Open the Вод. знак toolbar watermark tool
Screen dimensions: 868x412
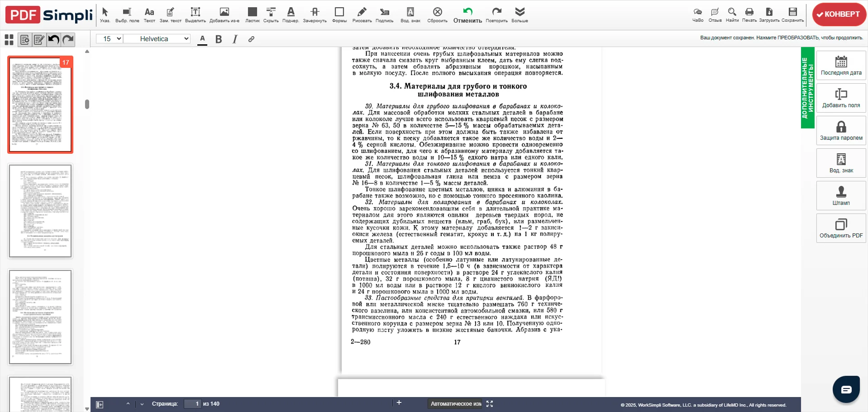410,14
